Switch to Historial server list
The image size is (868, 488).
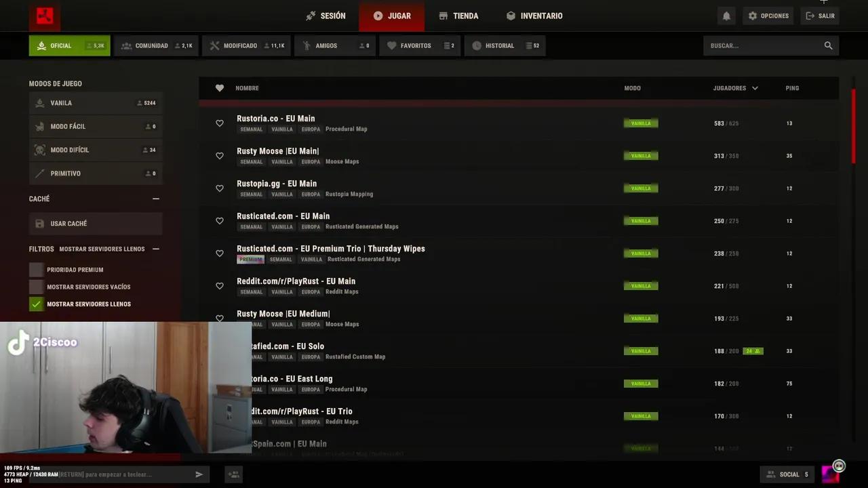505,45
